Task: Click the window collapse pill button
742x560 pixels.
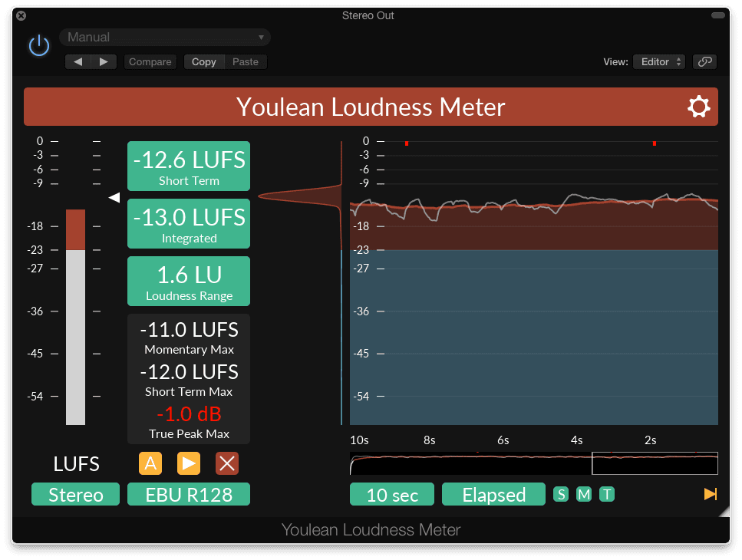Action: tap(717, 15)
